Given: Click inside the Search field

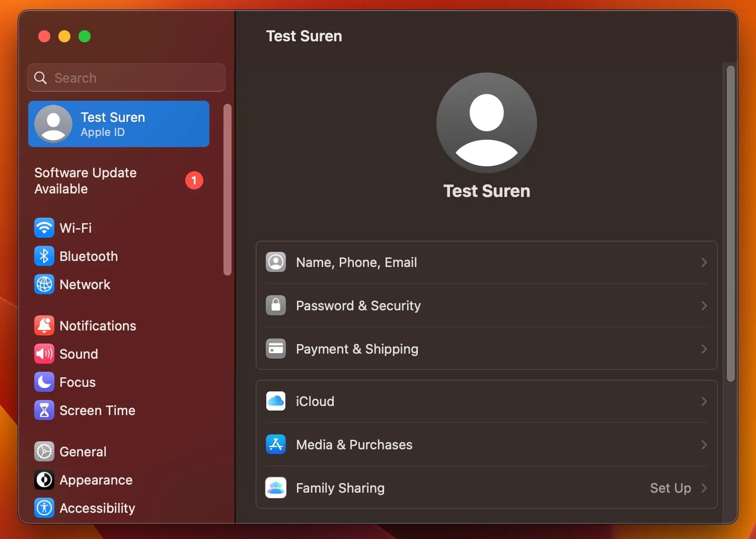Looking at the screenshot, I should 126,78.
